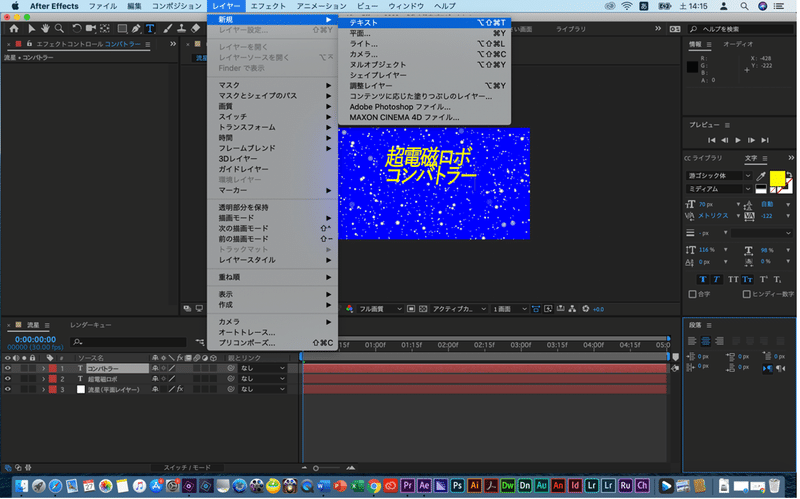Open Premiere Pro from the Dock
The image size is (800, 499).
(407, 486)
